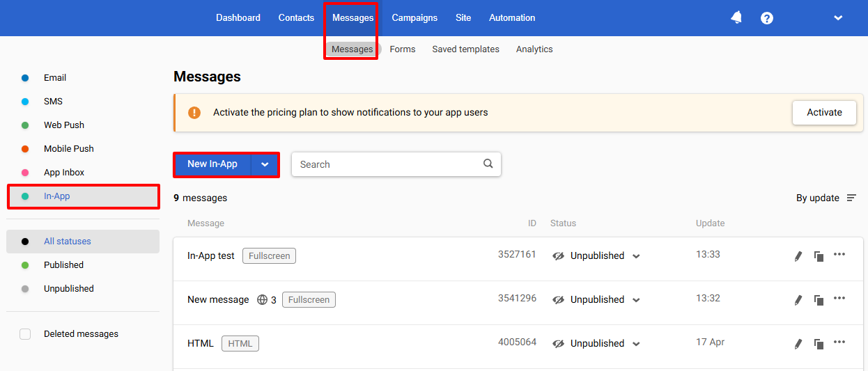This screenshot has width=868, height=371.
Task: Tick the Deleted messages checkbox
Action: coord(25,334)
